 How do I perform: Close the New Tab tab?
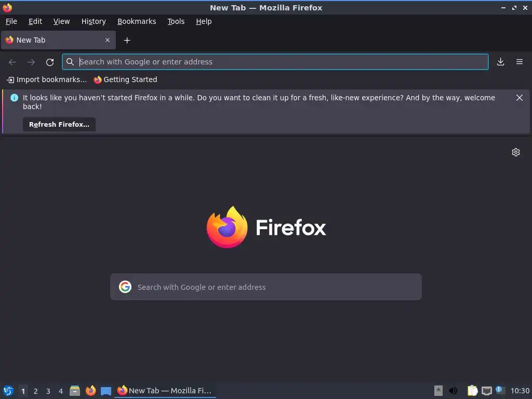click(108, 40)
